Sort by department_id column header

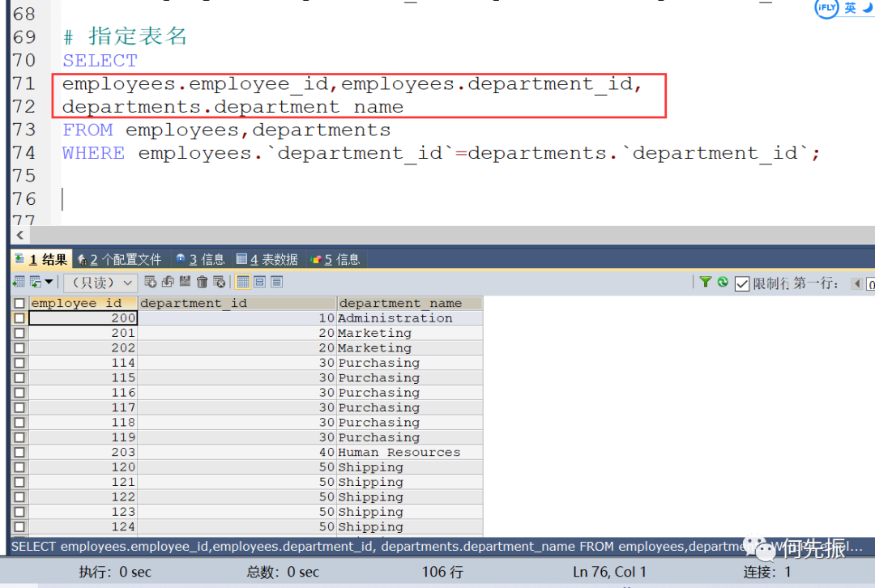pos(237,303)
